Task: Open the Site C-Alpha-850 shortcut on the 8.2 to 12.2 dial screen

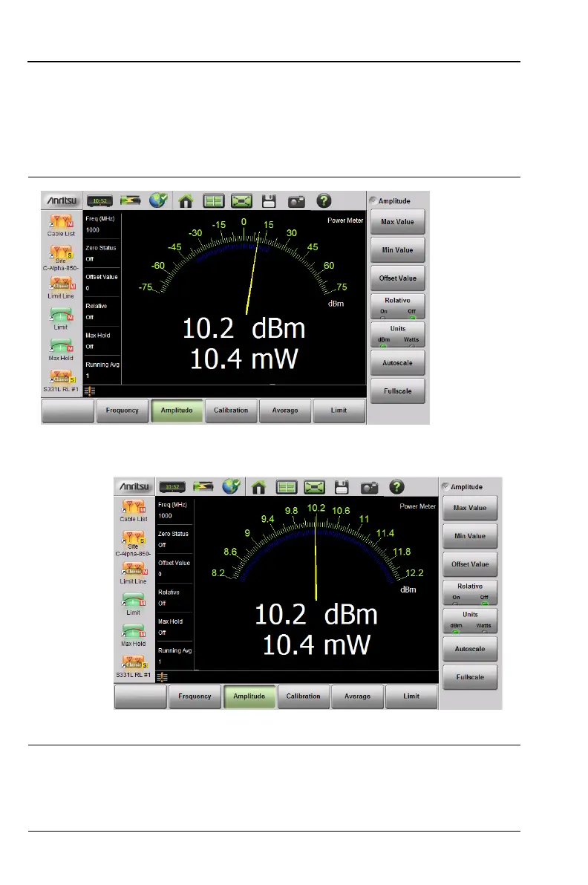Action: 133,543
